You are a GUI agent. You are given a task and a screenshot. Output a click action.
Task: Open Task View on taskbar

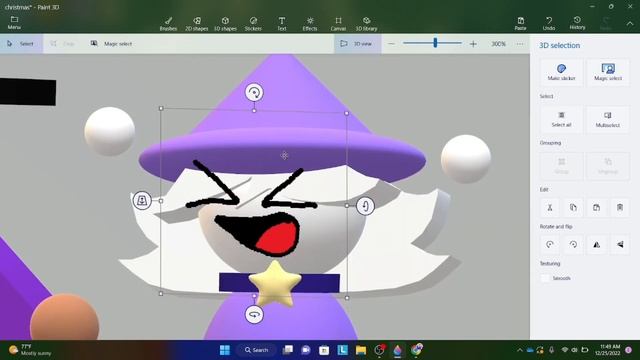288,350
